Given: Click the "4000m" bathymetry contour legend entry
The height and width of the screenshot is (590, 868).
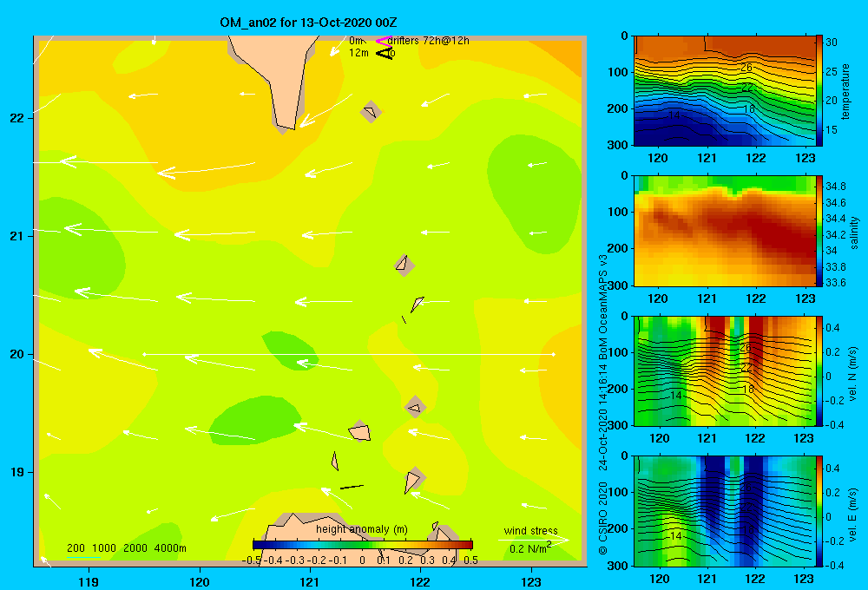Looking at the screenshot, I should [170, 548].
